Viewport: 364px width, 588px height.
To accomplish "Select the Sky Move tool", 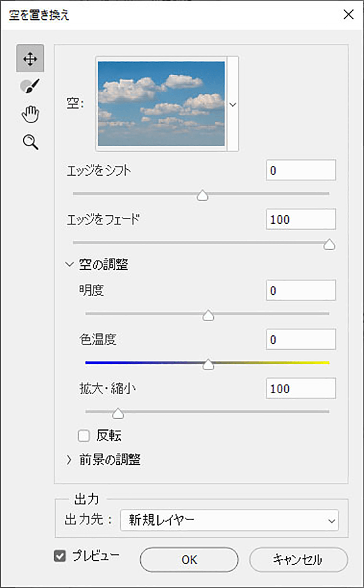I will pyautogui.click(x=30, y=59).
